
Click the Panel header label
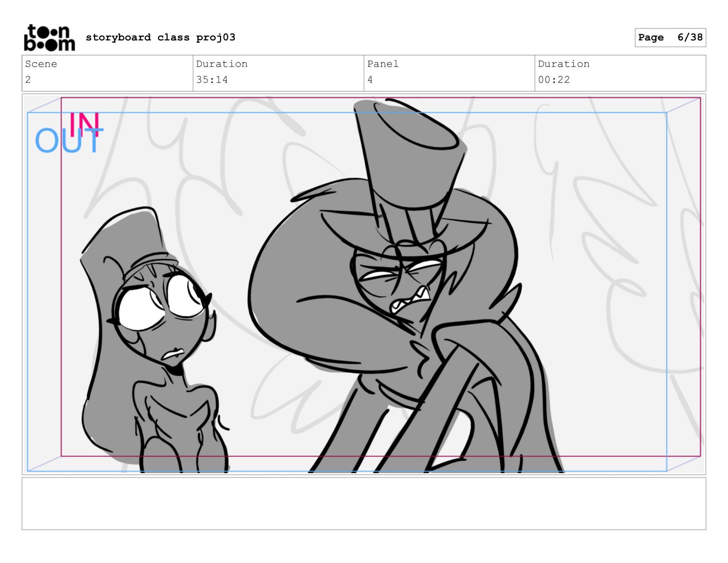coord(383,64)
